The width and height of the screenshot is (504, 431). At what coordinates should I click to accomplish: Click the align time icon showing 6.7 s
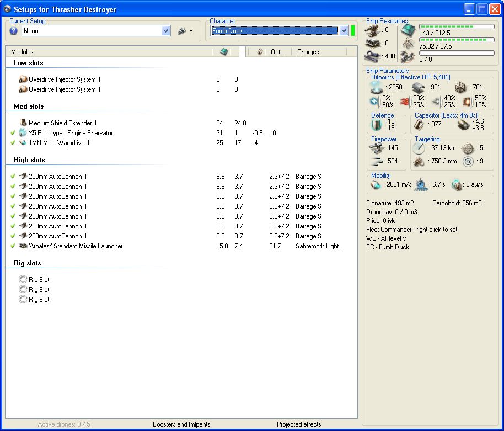click(x=420, y=185)
